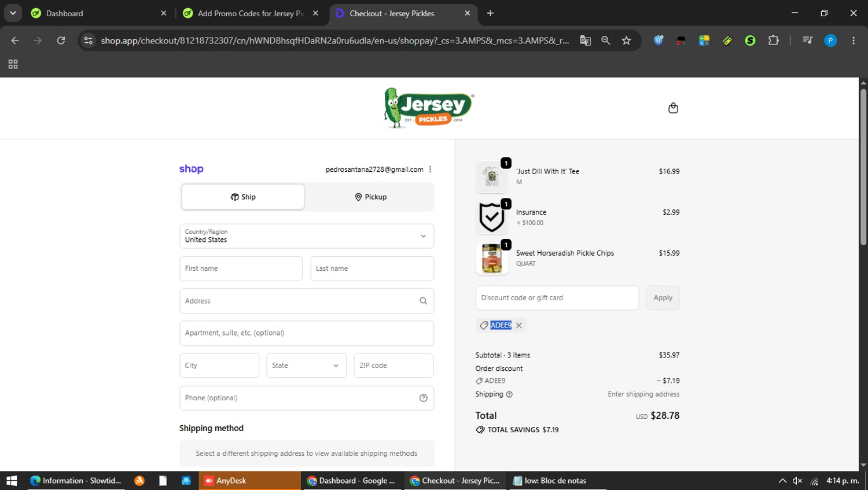Viewport: 868px width, 490px height.
Task: Click the green S extension icon
Action: (x=750, y=40)
